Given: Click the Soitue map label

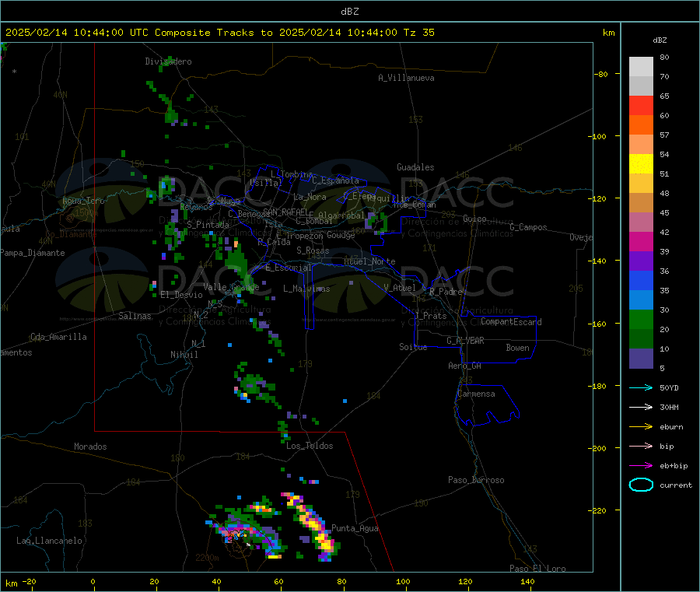Looking at the screenshot, I should point(413,347).
